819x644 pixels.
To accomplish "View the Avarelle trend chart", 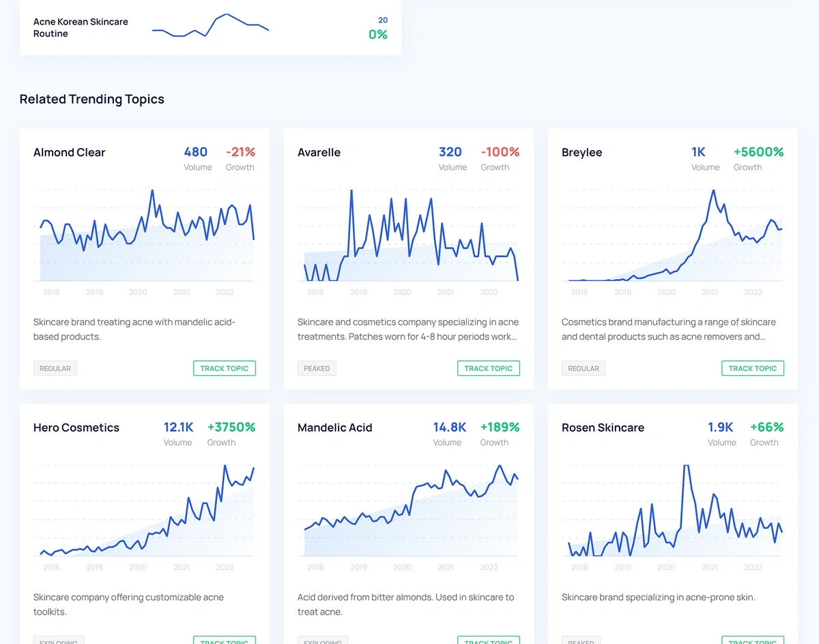I will pos(408,235).
